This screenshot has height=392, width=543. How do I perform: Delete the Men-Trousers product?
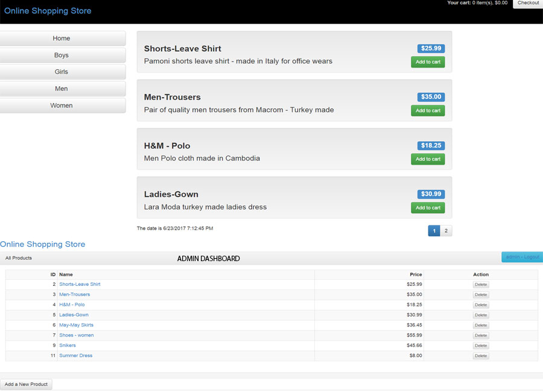pyautogui.click(x=480, y=295)
